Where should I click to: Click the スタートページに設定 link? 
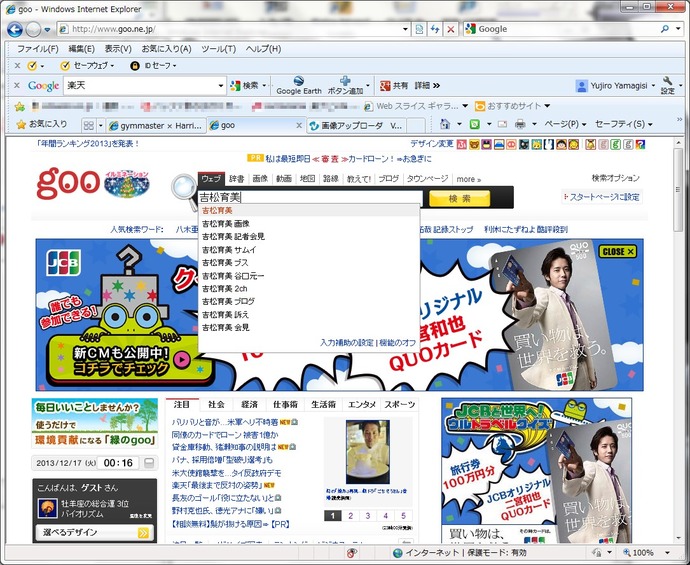pyautogui.click(x=602, y=197)
